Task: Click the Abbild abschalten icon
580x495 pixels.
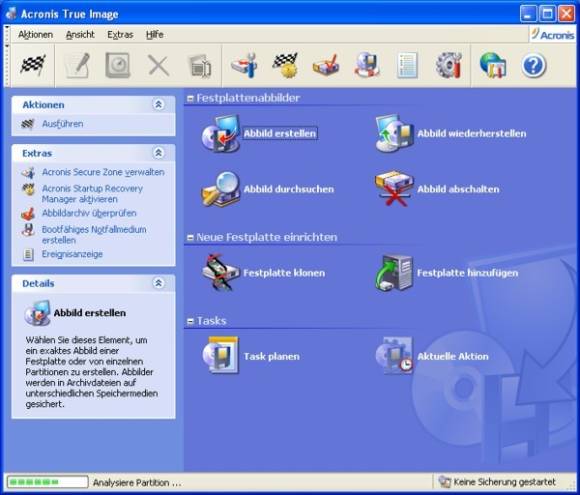Action: pyautogui.click(x=394, y=189)
